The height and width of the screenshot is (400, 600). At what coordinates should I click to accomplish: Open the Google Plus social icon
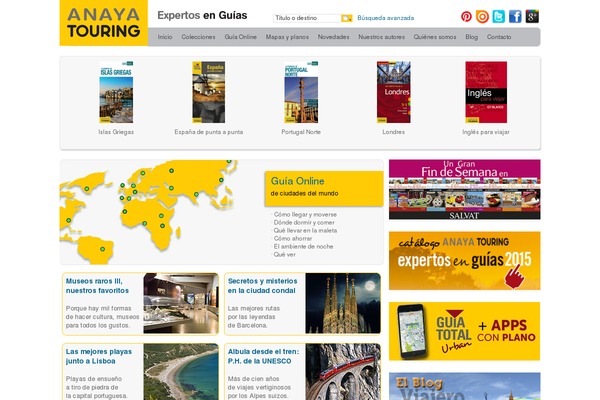click(x=532, y=16)
